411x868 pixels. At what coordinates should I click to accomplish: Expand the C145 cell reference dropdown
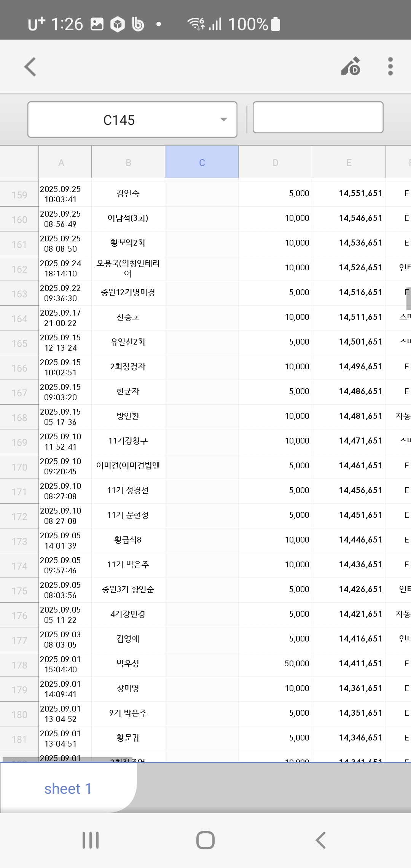[x=223, y=120]
